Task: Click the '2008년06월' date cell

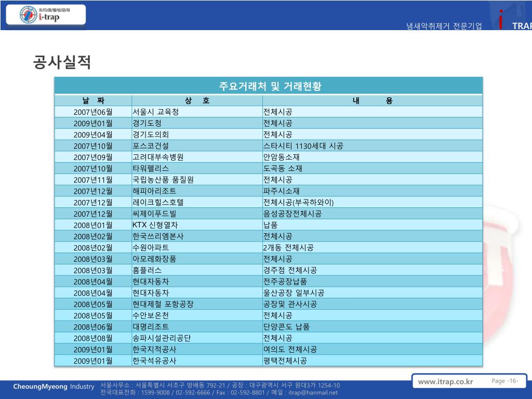Action: [x=93, y=327]
